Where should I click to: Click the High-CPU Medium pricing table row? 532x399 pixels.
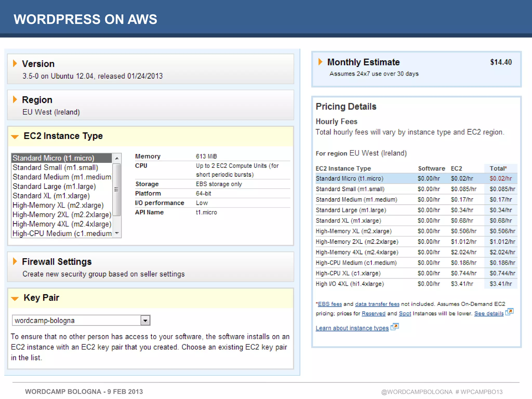(x=416, y=263)
